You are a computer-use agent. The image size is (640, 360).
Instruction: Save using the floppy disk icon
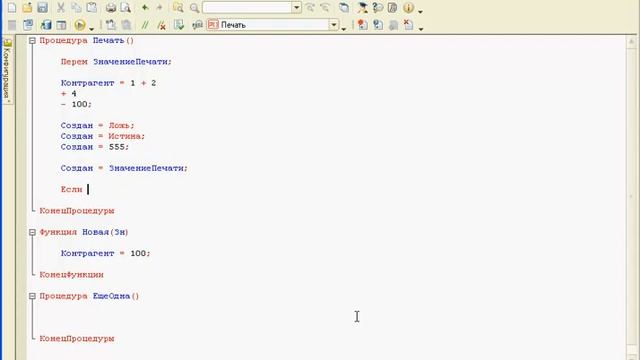coord(42,8)
